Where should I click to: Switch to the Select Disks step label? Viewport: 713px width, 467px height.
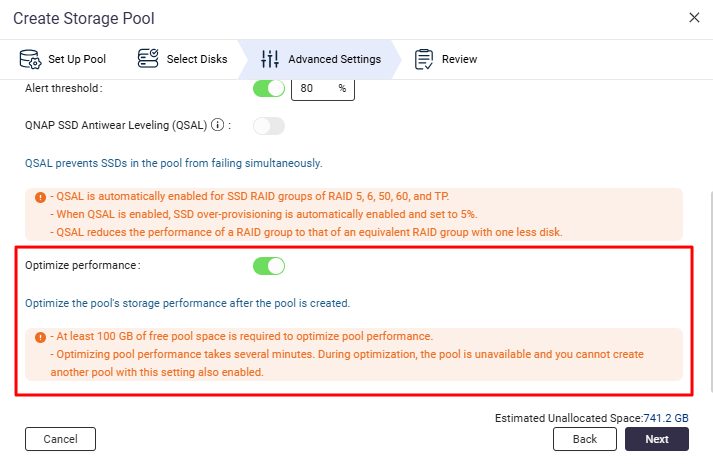click(x=197, y=59)
